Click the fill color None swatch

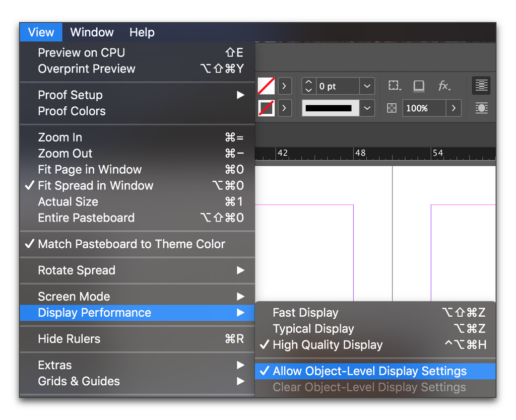(266, 86)
